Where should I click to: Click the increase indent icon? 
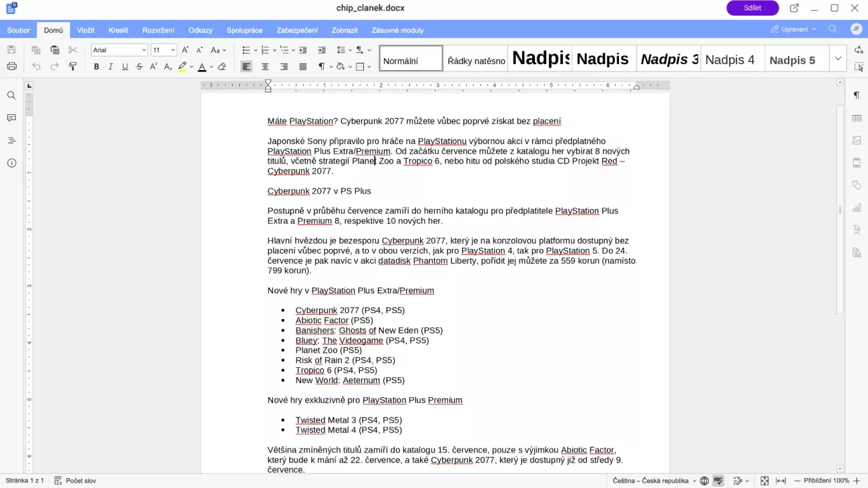click(x=322, y=50)
